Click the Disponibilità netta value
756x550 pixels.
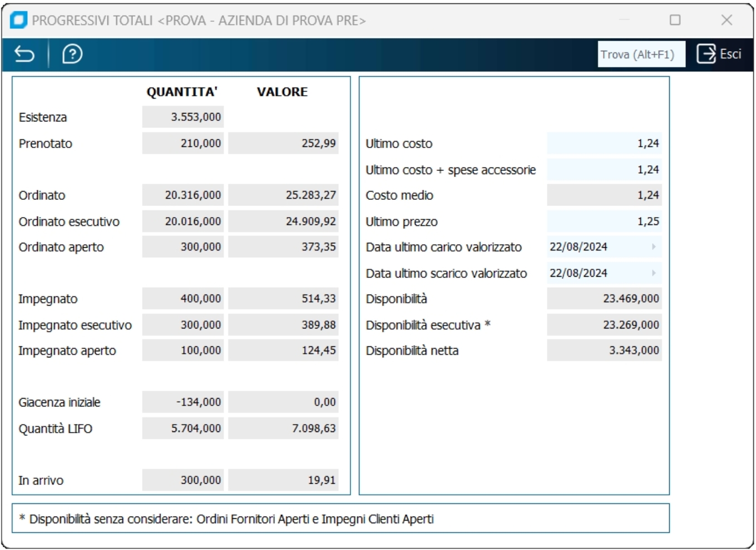tap(604, 351)
